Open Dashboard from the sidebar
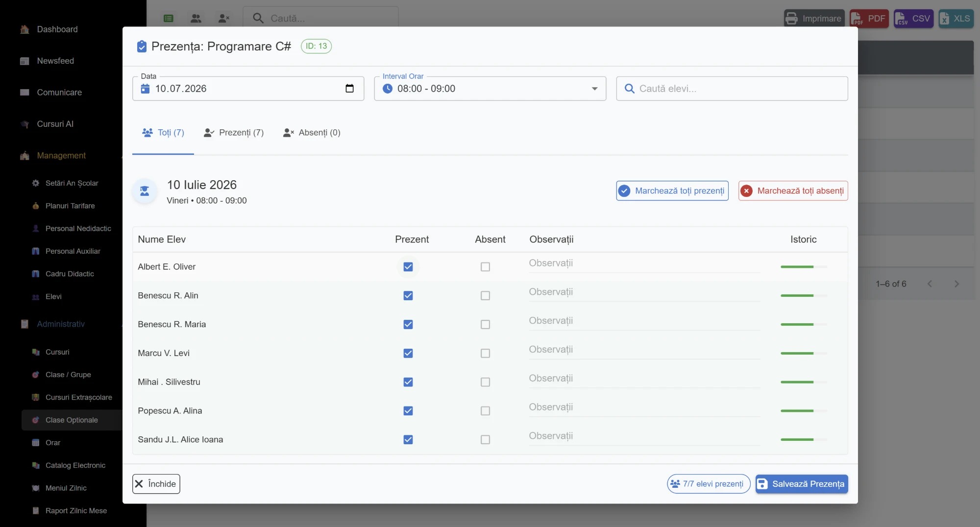The height and width of the screenshot is (527, 980). 57,29
